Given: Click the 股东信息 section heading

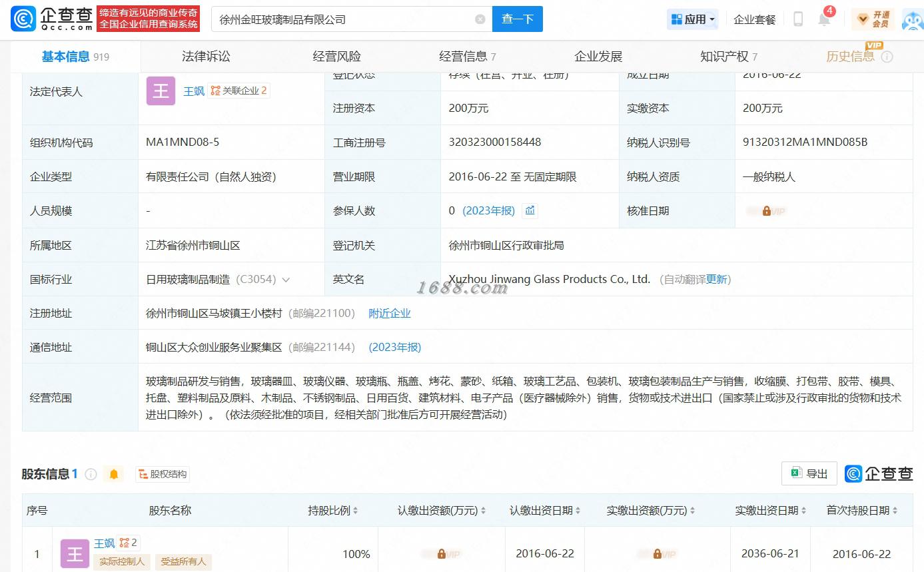Looking at the screenshot, I should pos(46,474).
